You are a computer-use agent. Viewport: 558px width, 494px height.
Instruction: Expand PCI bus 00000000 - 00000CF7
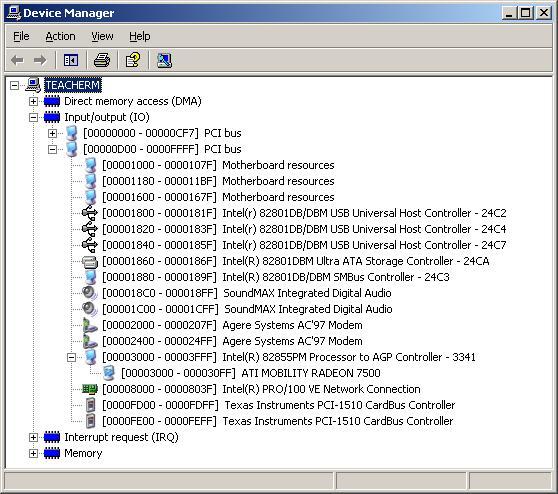52,133
